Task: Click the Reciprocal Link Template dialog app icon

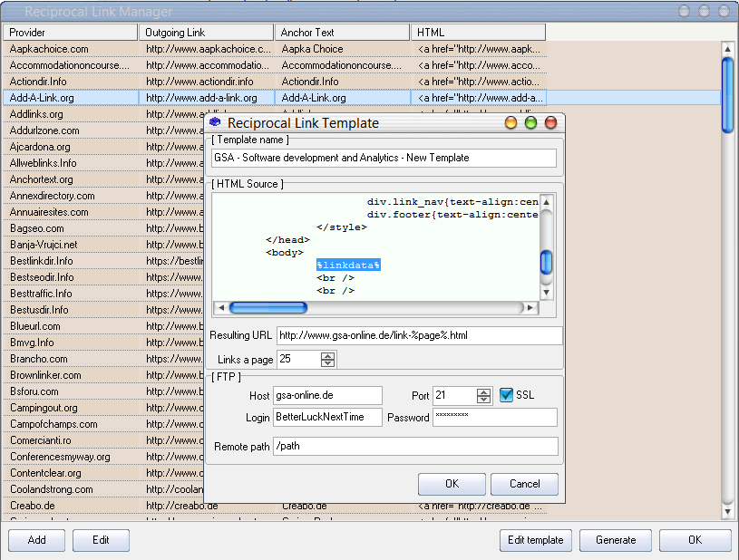Action: click(215, 122)
